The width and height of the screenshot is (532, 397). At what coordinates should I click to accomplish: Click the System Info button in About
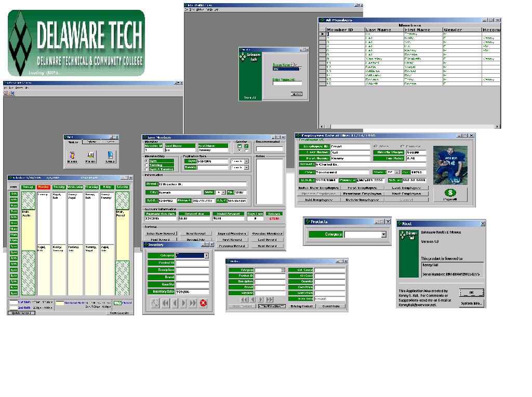click(x=472, y=304)
